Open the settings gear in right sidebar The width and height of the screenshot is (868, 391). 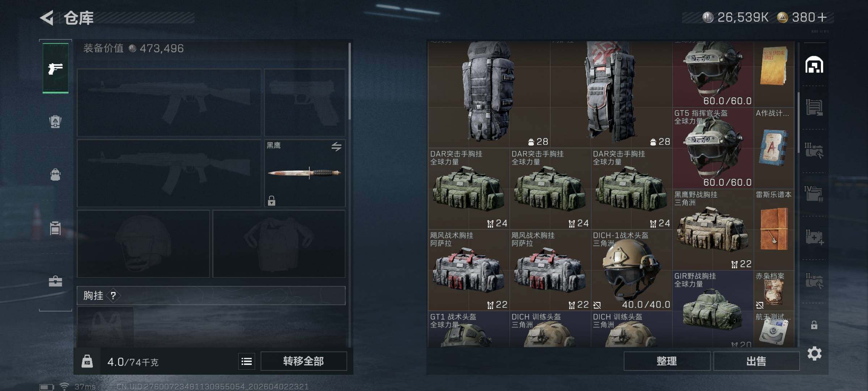tap(814, 353)
